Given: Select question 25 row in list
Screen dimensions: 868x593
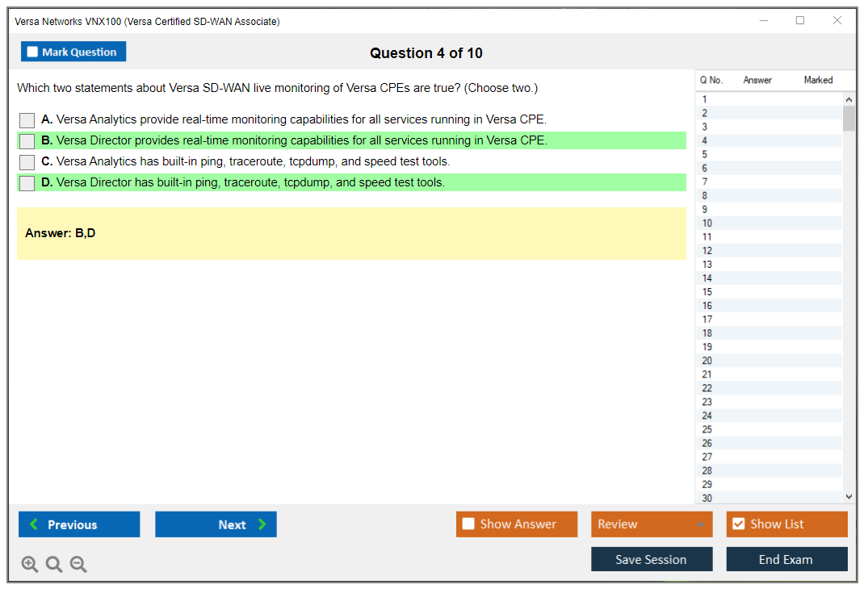Looking at the screenshot, I should pyautogui.click(x=707, y=429).
